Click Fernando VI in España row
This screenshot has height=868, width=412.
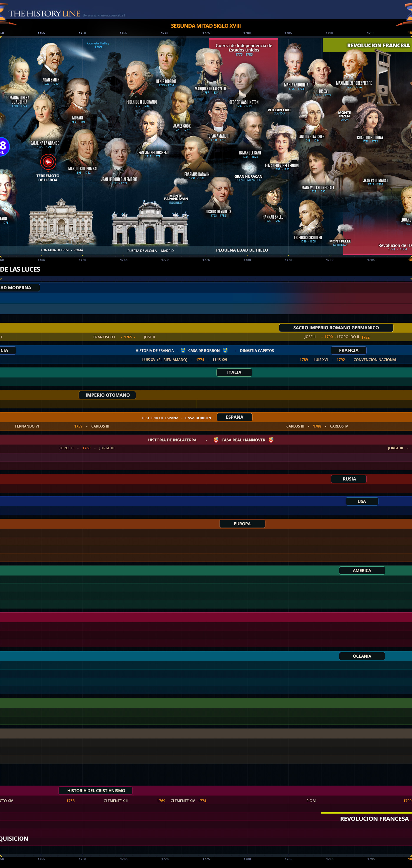pos(27,426)
